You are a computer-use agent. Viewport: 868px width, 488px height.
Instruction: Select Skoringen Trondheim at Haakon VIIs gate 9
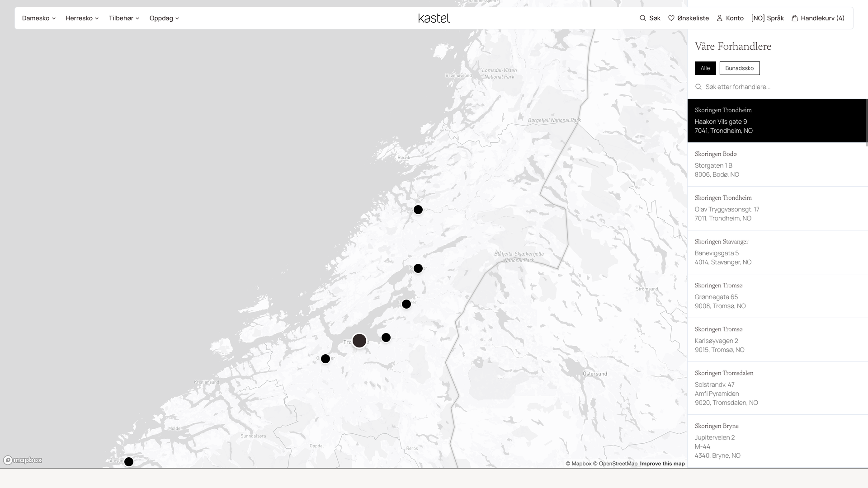point(777,121)
